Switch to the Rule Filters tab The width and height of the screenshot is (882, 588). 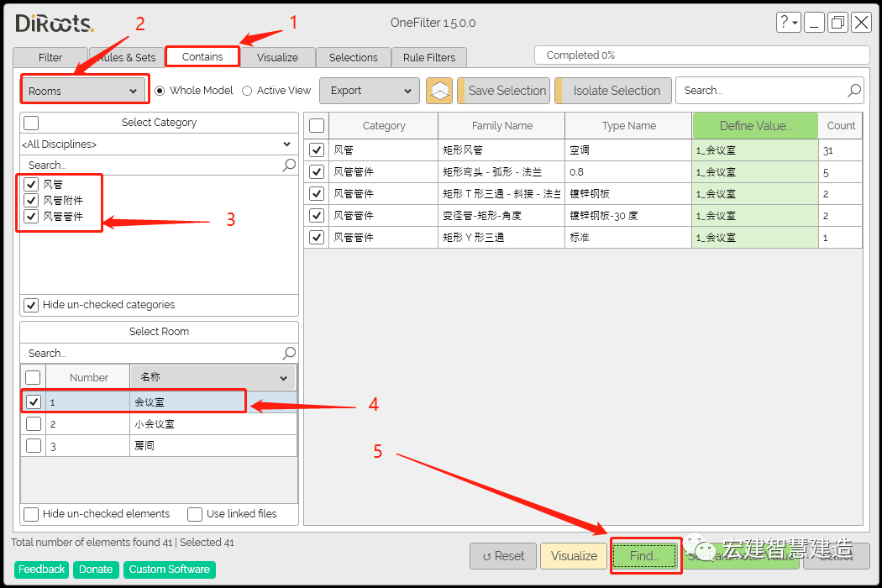click(x=429, y=58)
